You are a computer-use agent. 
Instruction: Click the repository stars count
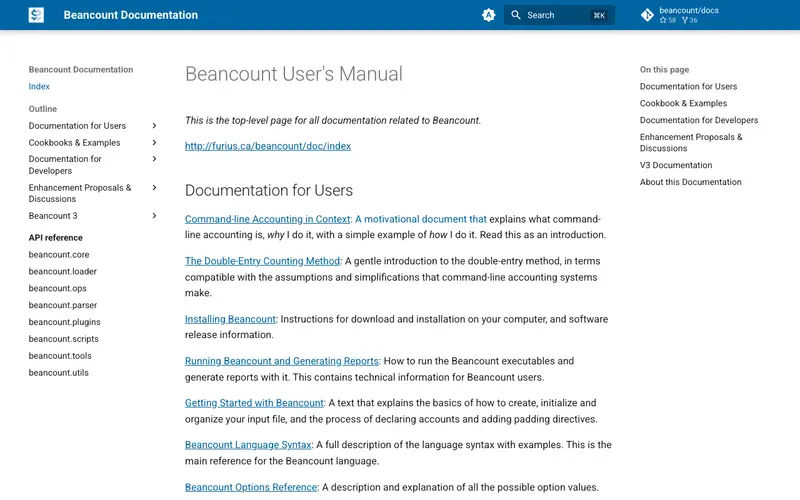coord(668,20)
